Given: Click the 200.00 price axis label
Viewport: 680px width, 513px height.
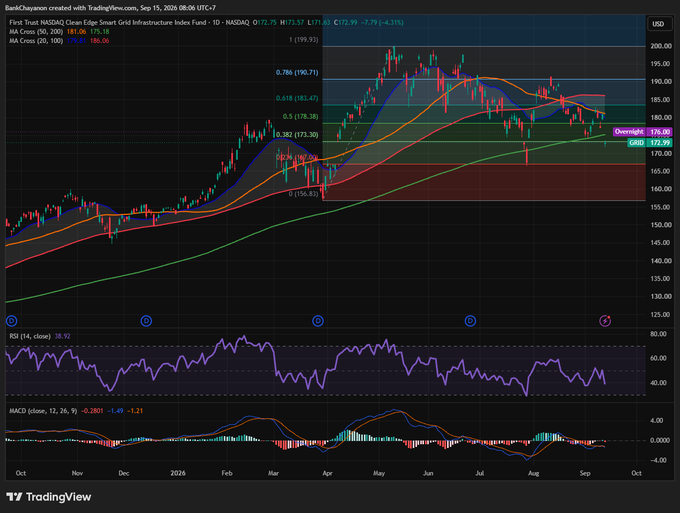Looking at the screenshot, I should click(661, 46).
